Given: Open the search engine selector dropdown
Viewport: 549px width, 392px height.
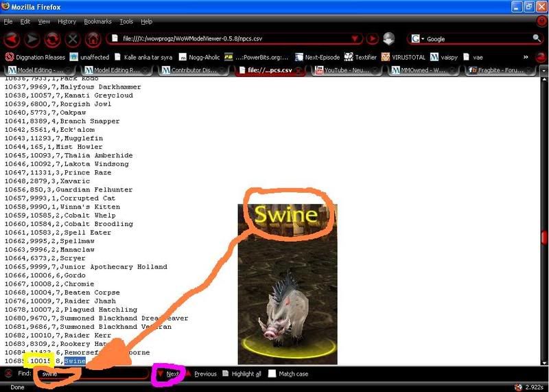Looking at the screenshot, I should (418, 38).
